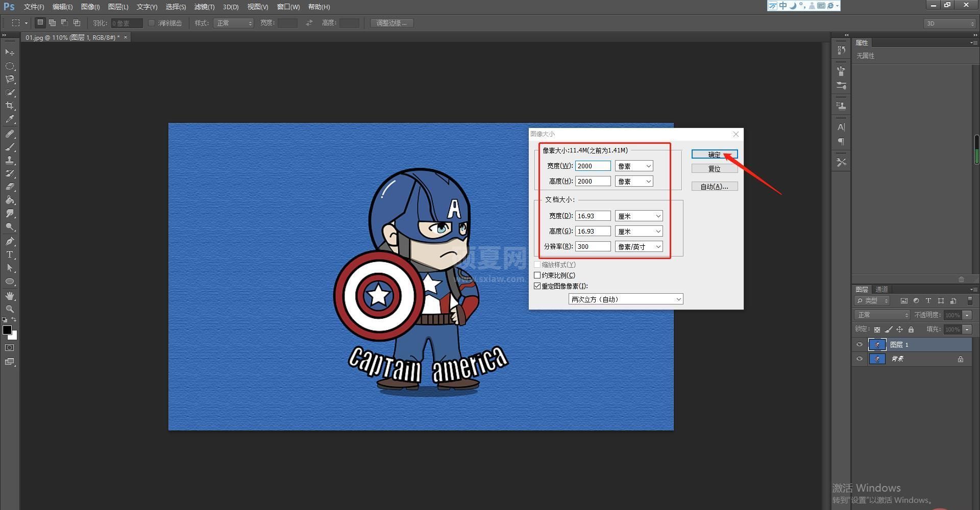Image resolution: width=980 pixels, height=510 pixels.
Task: Swap foreground and background colors
Action: point(14,320)
